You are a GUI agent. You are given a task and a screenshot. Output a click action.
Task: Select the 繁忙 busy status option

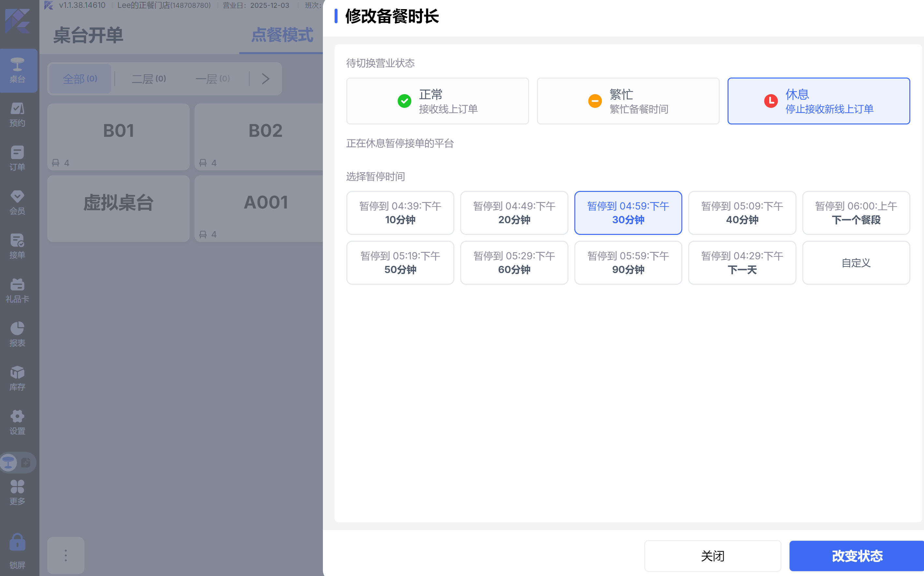click(628, 101)
